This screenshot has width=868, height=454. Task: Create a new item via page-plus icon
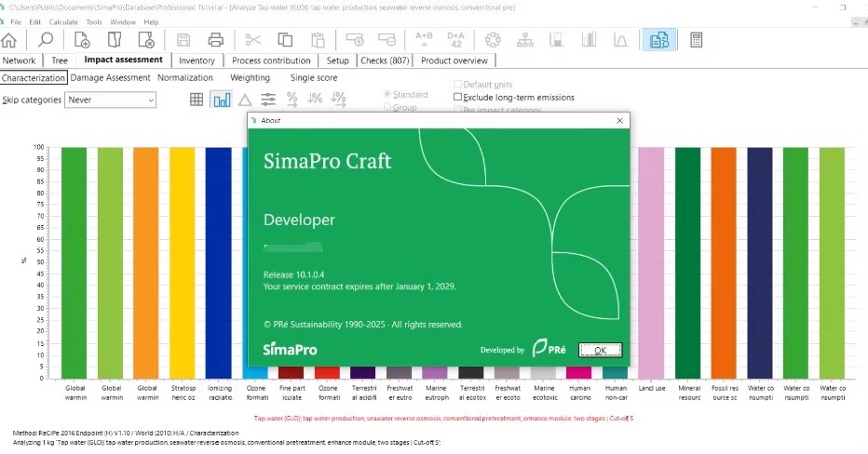82,40
